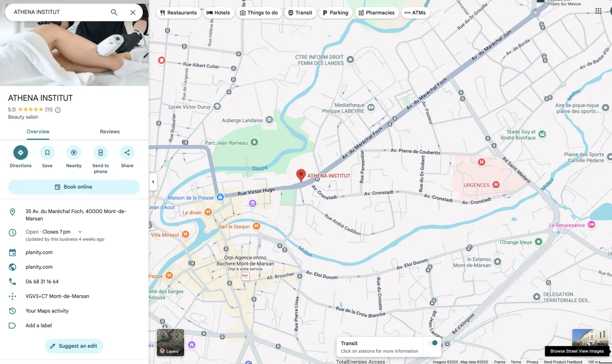Click In Extenso Mont-de-Marsan marker
Viewport: 612px width, 364px height.
[497, 262]
